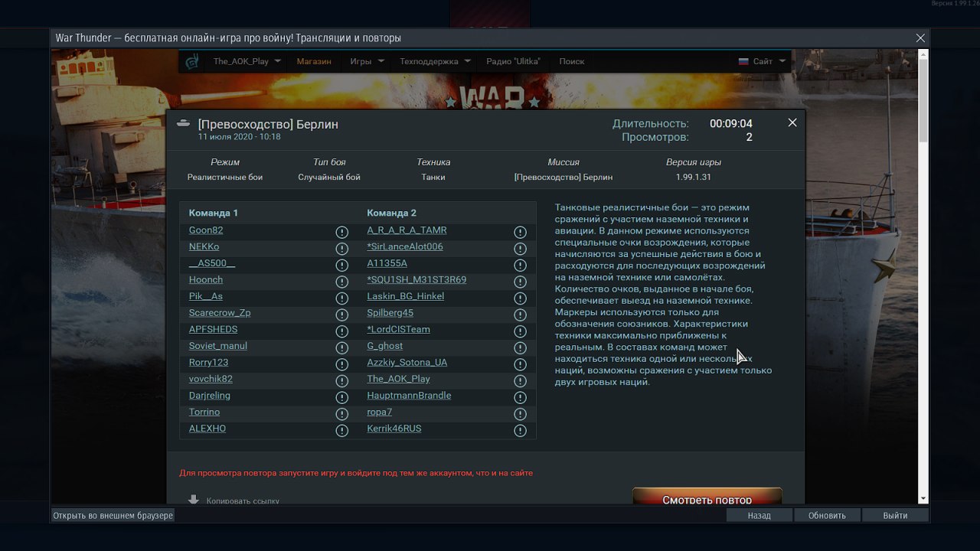This screenshot has height=551, width=980.
Task: Open Радио "Ulitka" menu item
Action: 513,61
